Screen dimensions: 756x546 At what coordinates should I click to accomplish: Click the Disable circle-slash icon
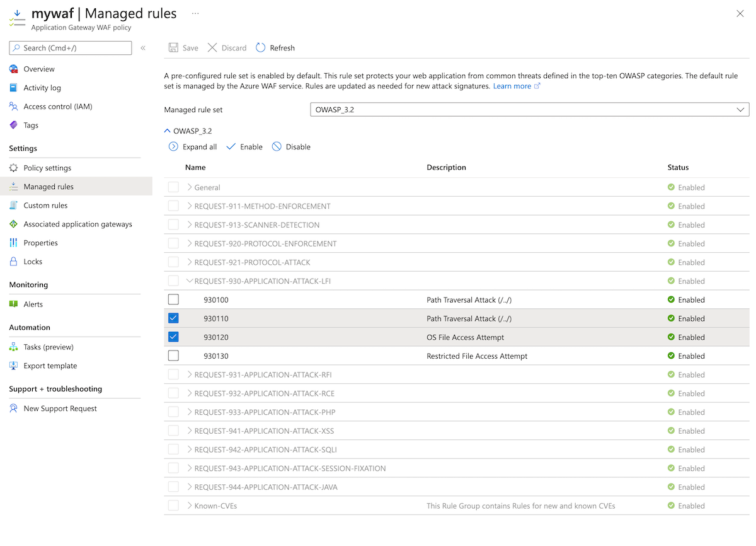(277, 147)
